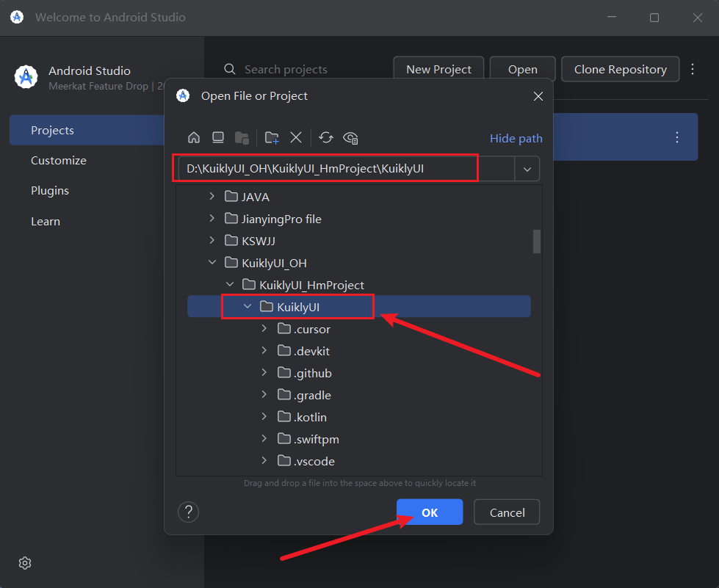This screenshot has width=719, height=588.
Task: Click the Cancel button
Action: pos(507,512)
